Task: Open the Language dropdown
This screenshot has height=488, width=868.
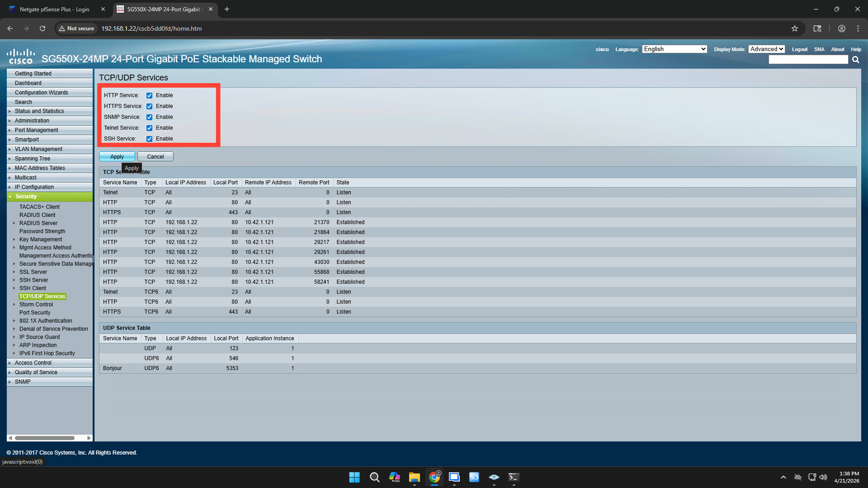Action: (674, 49)
